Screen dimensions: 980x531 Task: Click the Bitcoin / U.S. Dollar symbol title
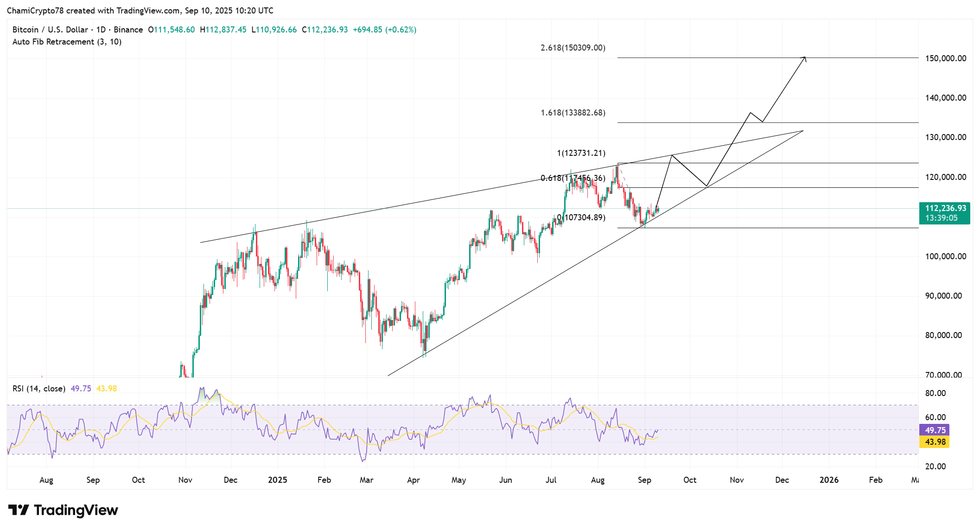[50, 30]
